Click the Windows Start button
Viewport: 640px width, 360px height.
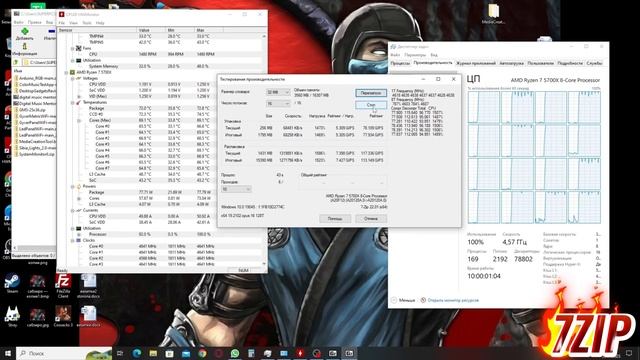click(x=8, y=353)
